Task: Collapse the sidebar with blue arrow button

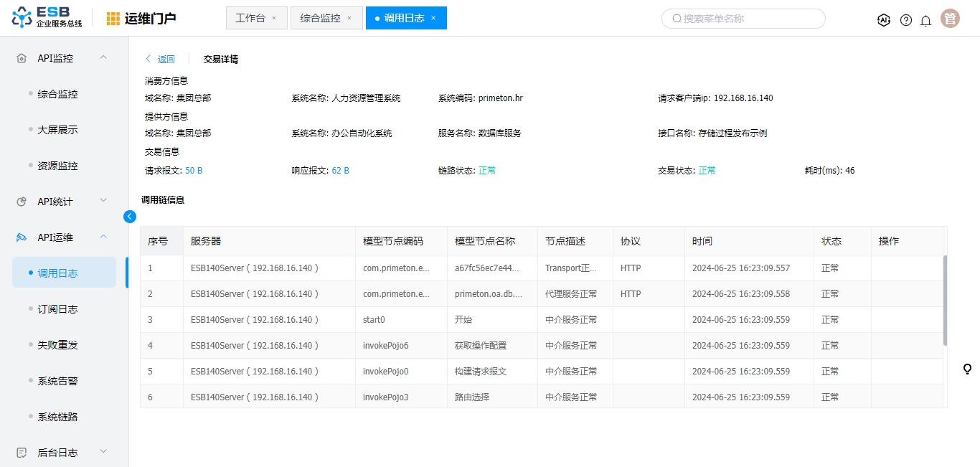Action: point(130,217)
